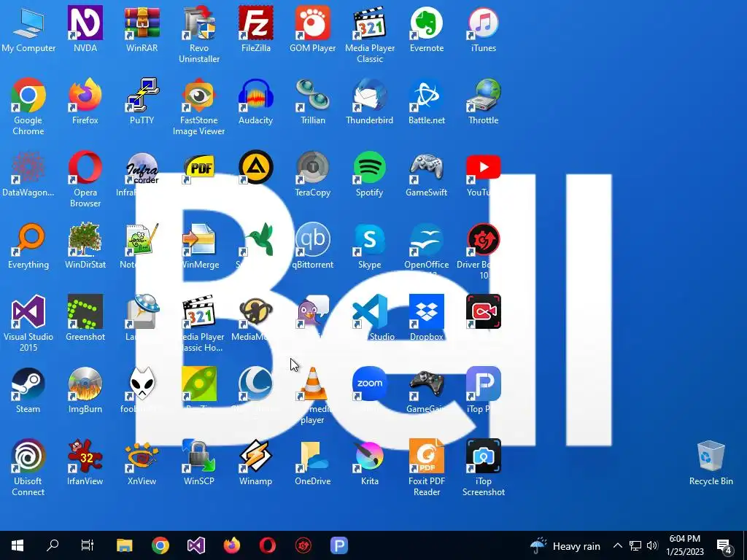Select the Dropbox desktop icon
Viewport: 747px width, 560px height.
coord(426,312)
